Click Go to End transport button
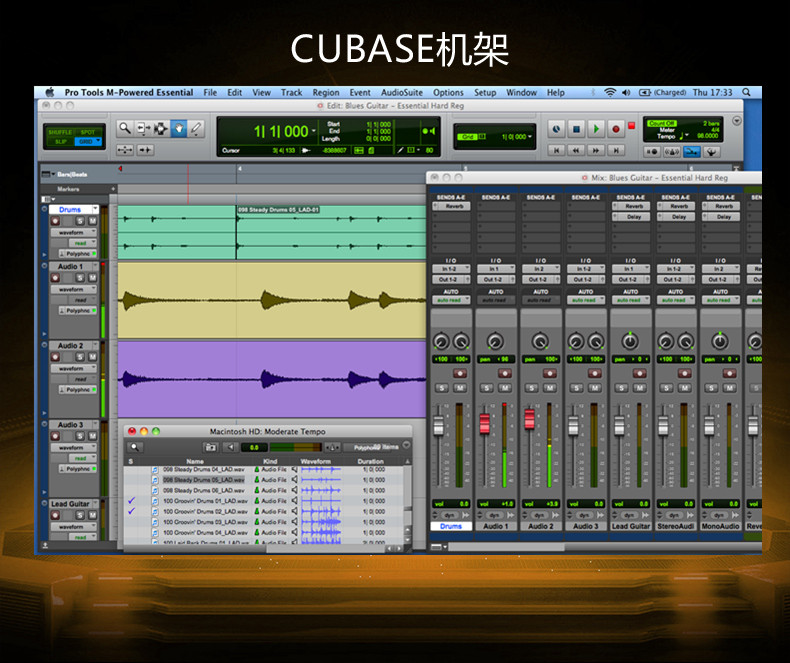This screenshot has width=790, height=663. (x=616, y=150)
